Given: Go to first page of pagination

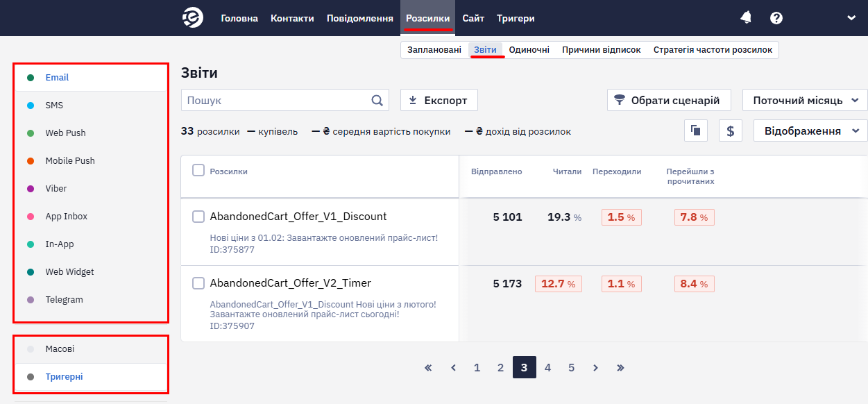Looking at the screenshot, I should 428,367.
